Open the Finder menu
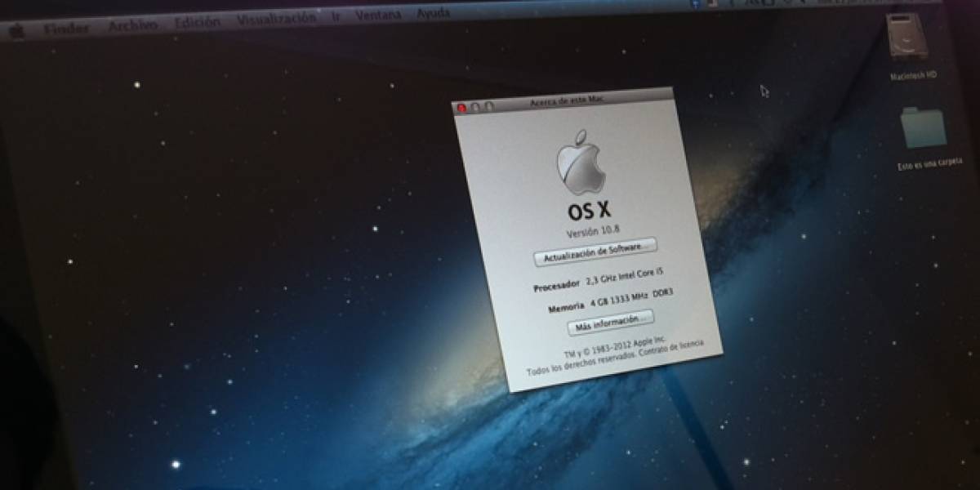Viewport: 980px width, 490px height. [x=67, y=29]
